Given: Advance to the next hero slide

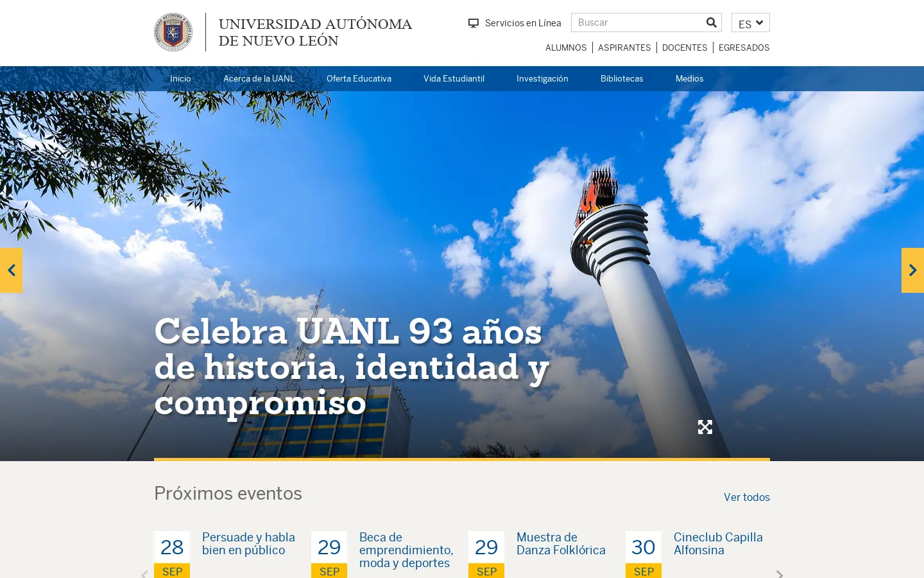Looking at the screenshot, I should (912, 270).
